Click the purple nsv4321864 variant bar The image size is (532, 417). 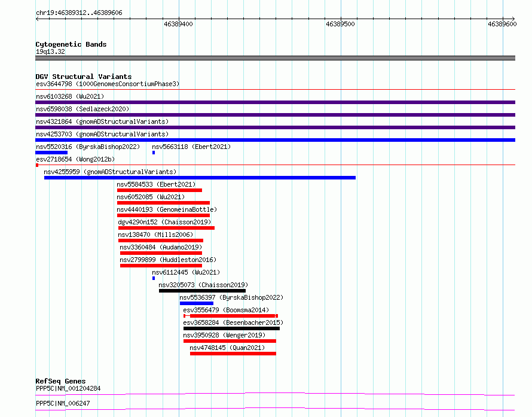(x=275, y=127)
